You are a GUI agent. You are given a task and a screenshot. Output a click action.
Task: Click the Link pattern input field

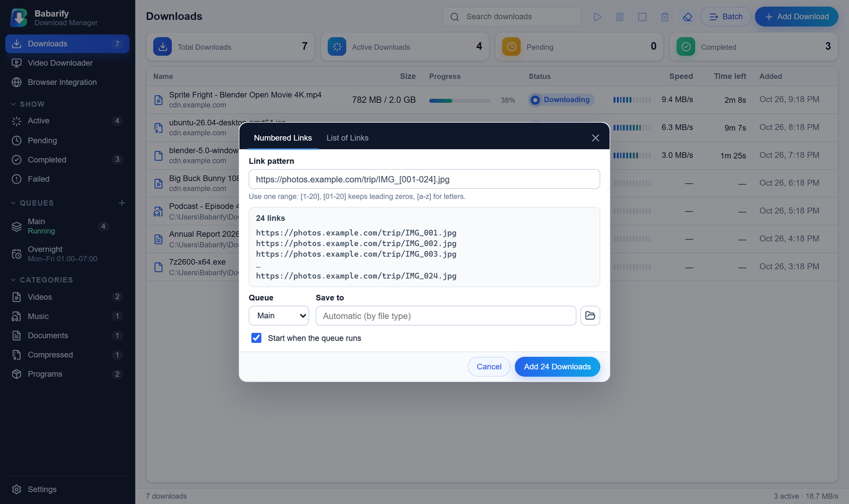424,179
